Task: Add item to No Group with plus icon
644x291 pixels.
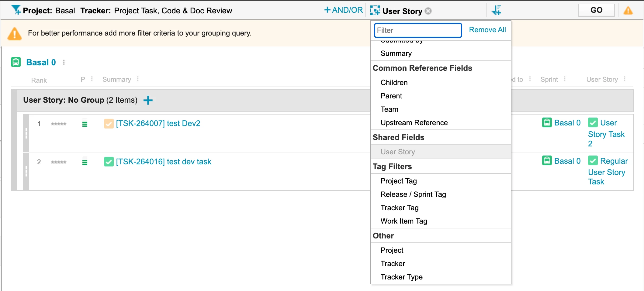Action: (x=148, y=100)
